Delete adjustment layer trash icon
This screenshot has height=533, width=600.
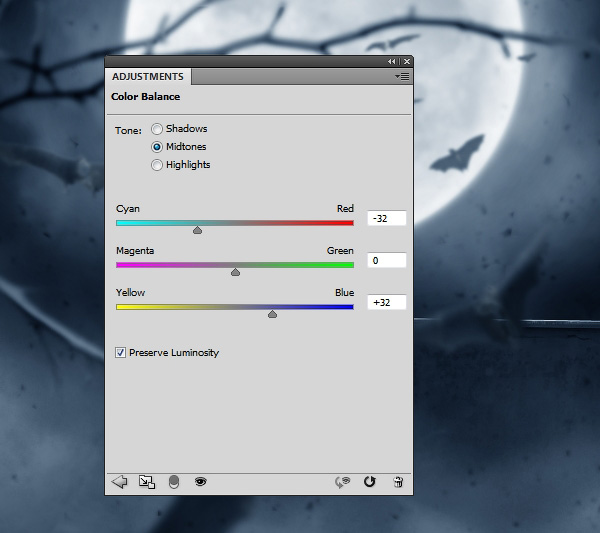pyautogui.click(x=398, y=482)
